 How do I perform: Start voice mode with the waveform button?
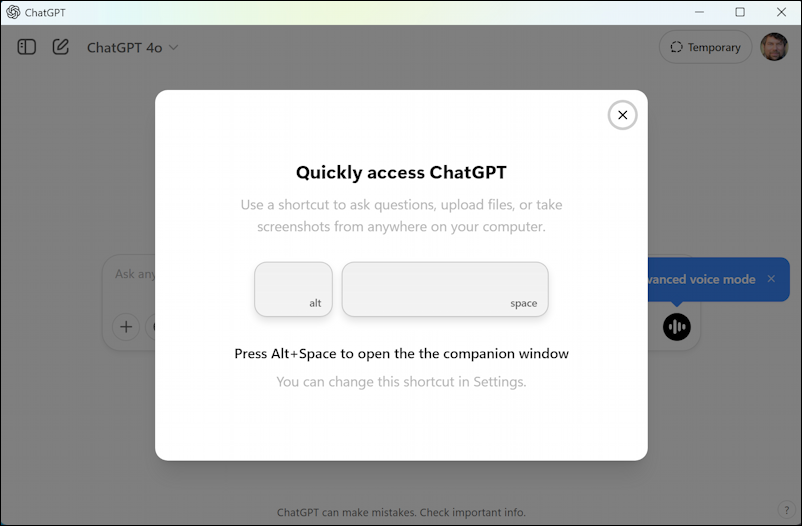coord(677,326)
